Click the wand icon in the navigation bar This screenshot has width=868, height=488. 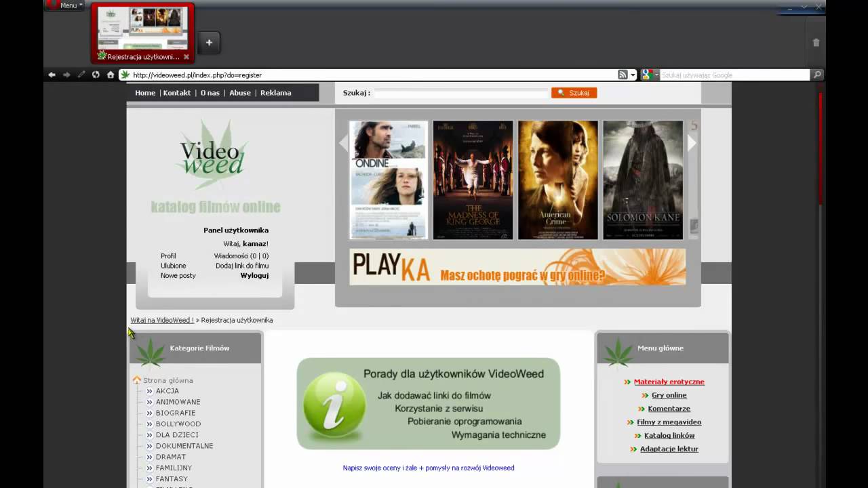[x=81, y=75]
